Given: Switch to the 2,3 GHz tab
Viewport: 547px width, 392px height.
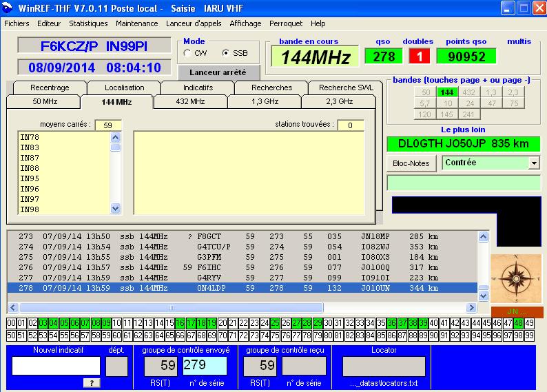Looking at the screenshot, I should click(x=339, y=101).
